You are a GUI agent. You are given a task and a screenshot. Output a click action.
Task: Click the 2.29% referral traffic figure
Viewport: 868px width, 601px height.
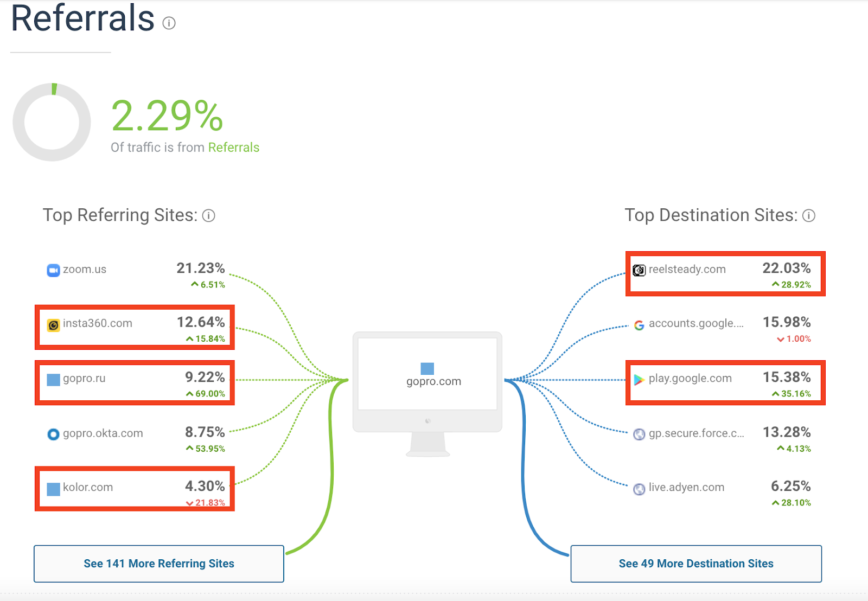click(x=167, y=116)
